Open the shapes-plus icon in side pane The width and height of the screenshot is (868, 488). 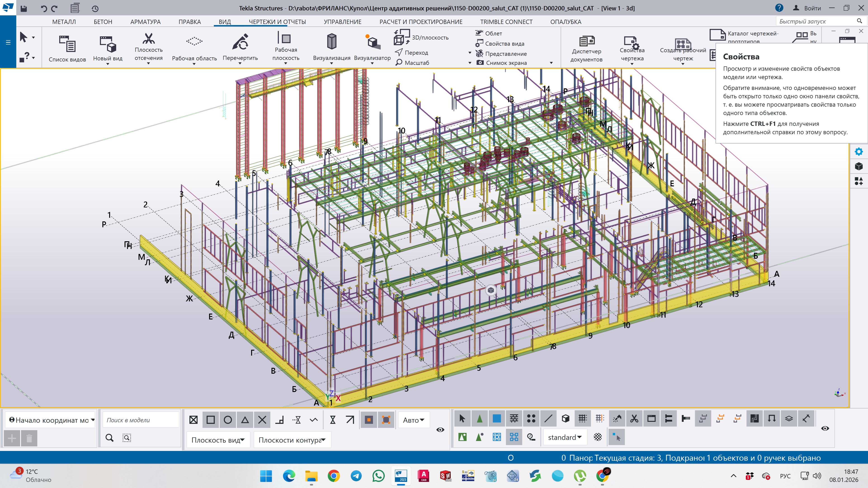859,181
